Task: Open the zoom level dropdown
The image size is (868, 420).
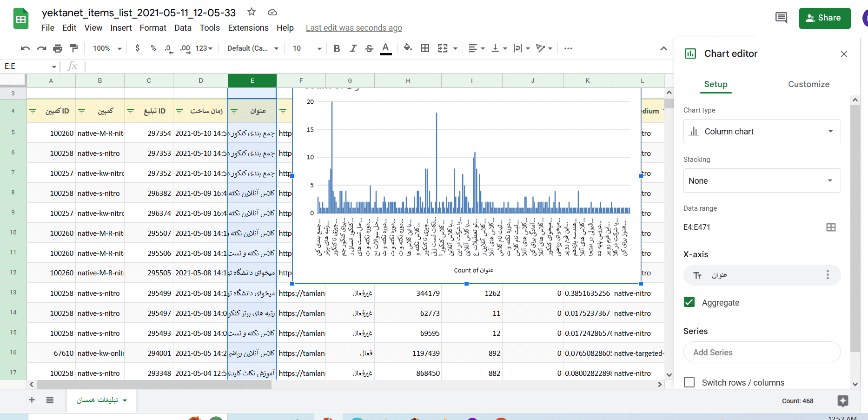Action: (x=107, y=48)
